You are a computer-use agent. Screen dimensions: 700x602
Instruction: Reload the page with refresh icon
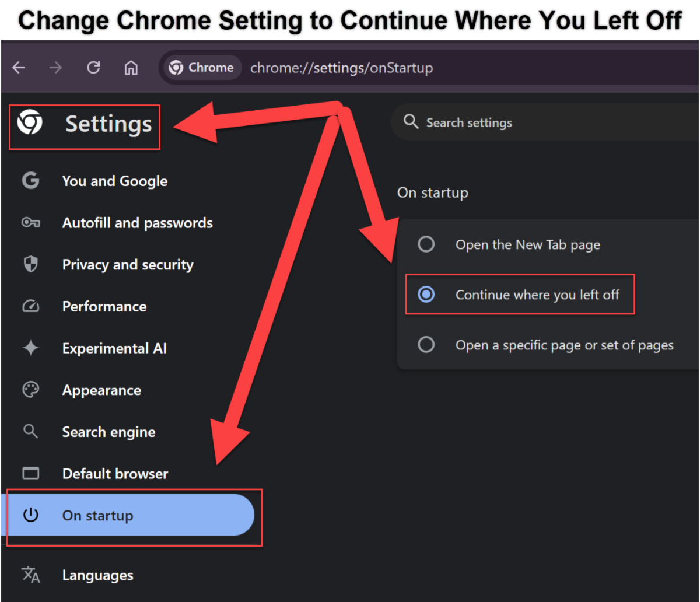(x=93, y=68)
